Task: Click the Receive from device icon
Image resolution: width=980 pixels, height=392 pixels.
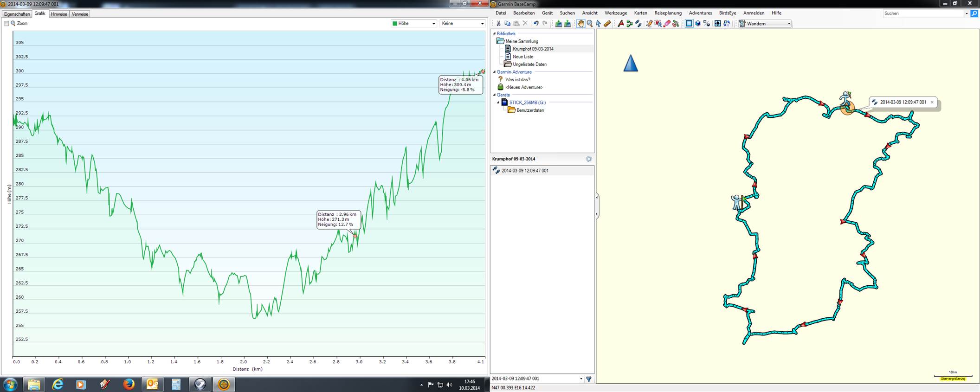Action: pos(567,24)
